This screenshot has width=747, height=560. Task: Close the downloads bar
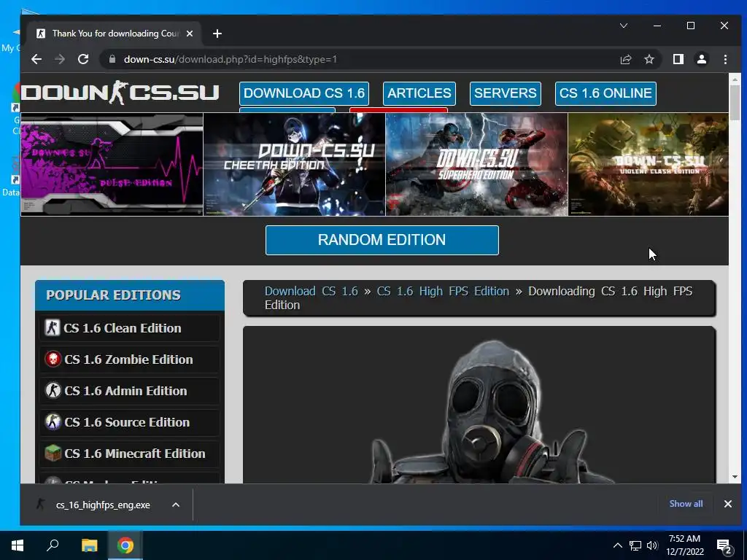point(727,504)
